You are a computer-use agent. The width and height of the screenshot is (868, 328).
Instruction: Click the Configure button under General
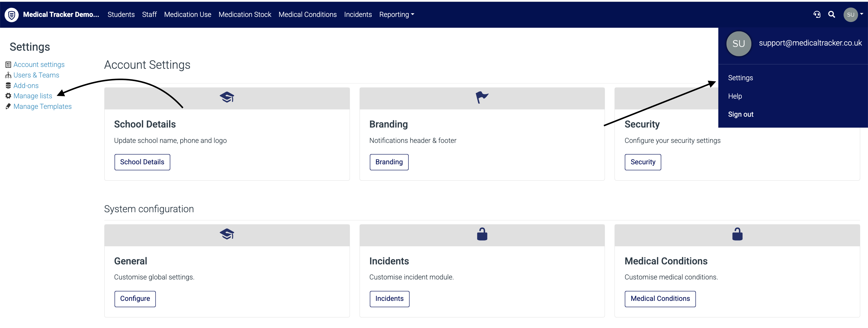pos(135,299)
